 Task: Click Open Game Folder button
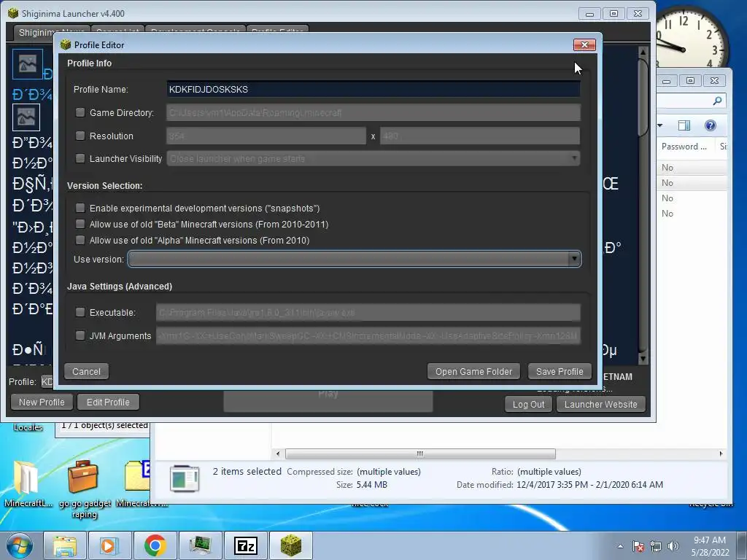(473, 371)
